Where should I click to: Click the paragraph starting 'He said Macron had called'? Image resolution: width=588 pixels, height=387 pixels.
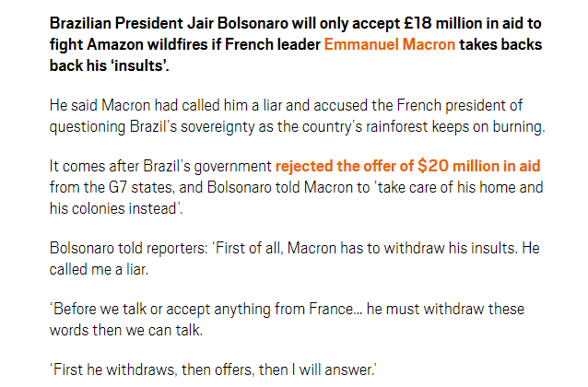point(297,116)
